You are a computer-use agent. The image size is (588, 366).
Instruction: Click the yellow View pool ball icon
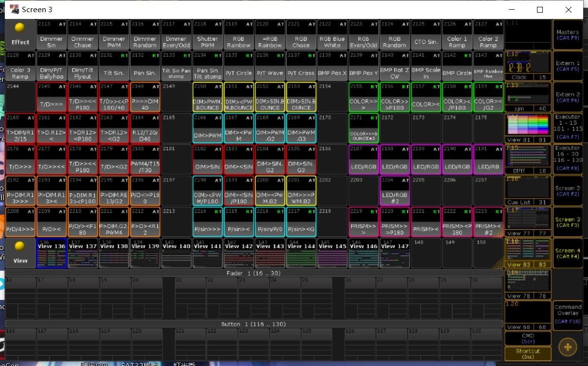(20, 253)
